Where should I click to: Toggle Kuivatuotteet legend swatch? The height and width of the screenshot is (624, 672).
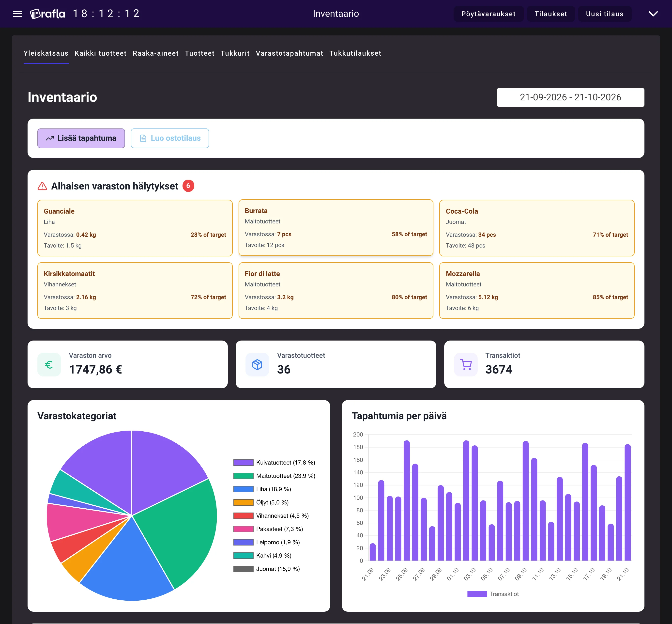click(x=243, y=463)
